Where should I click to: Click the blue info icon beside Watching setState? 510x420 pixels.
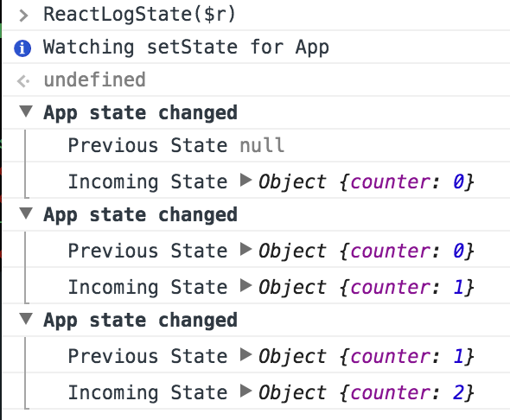(22, 48)
